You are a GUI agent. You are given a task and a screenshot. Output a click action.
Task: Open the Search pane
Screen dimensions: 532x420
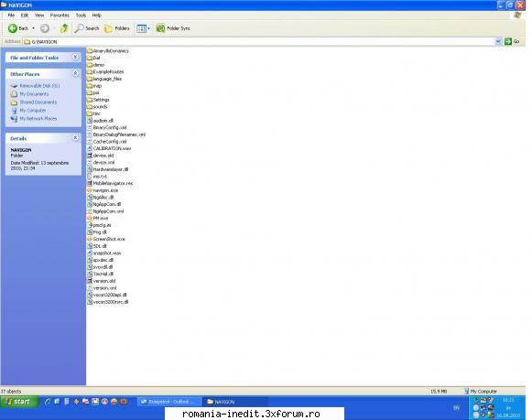(x=87, y=28)
